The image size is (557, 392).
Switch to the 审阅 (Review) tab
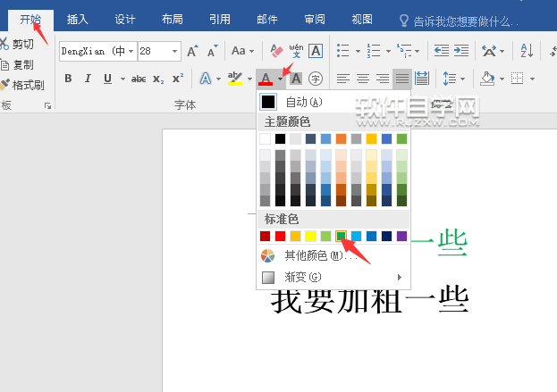[315, 20]
